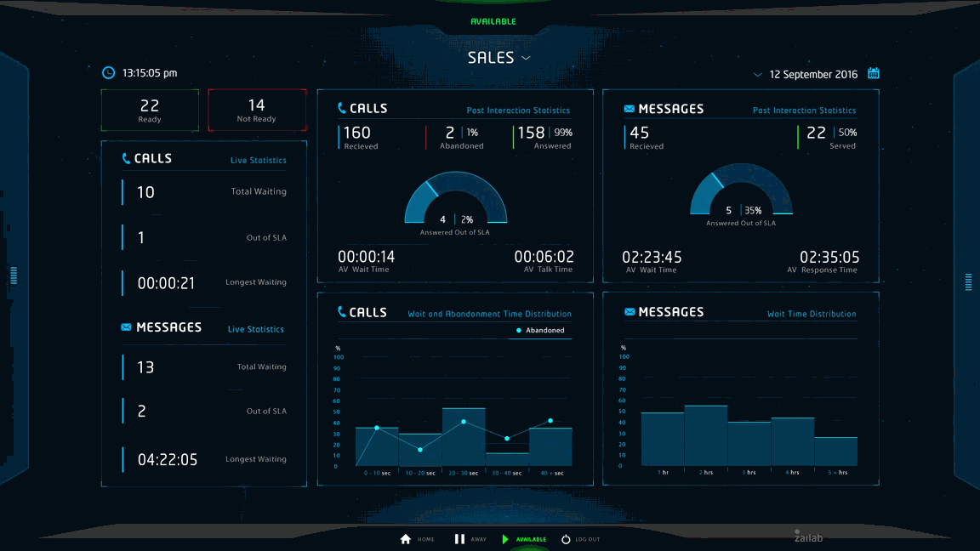Set status to Away
The height and width of the screenshot is (551, 980).
[460, 537]
